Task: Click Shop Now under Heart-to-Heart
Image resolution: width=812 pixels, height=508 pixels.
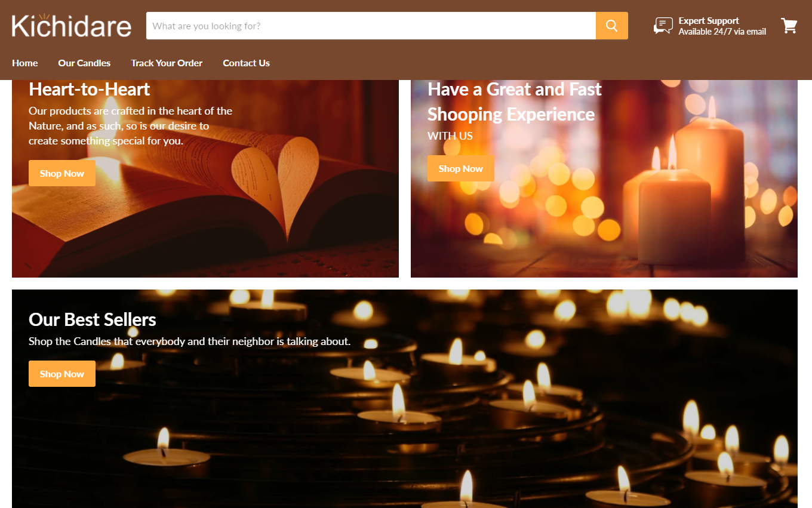Action: tap(62, 173)
